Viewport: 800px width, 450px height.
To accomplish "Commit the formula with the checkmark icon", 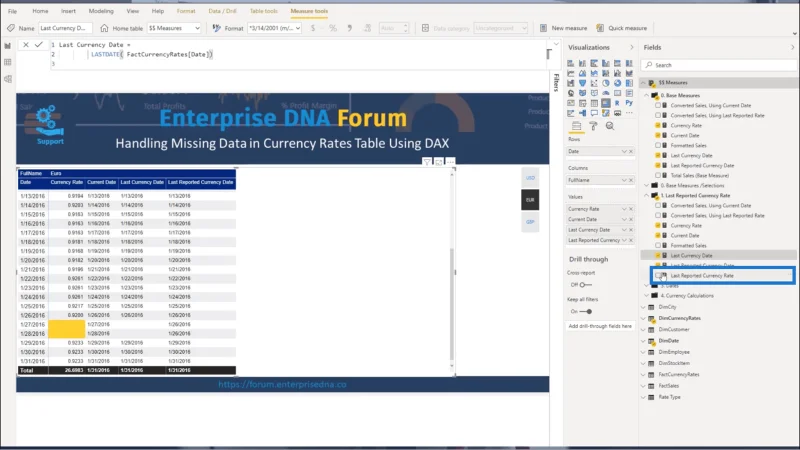I will [x=39, y=45].
